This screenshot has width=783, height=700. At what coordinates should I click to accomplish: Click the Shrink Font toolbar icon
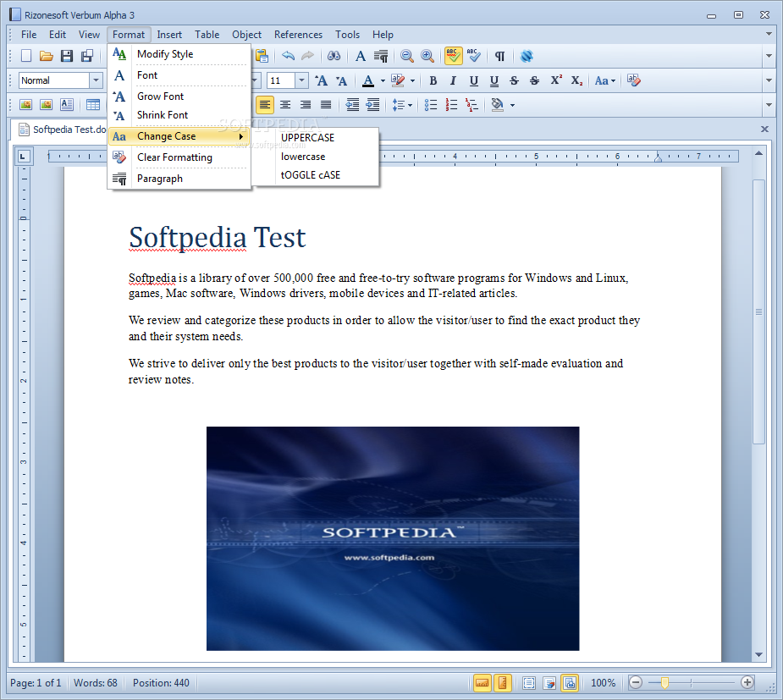[x=342, y=80]
